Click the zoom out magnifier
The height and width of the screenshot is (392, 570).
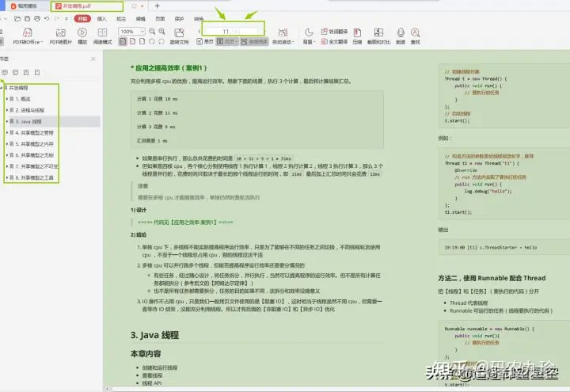click(x=152, y=32)
